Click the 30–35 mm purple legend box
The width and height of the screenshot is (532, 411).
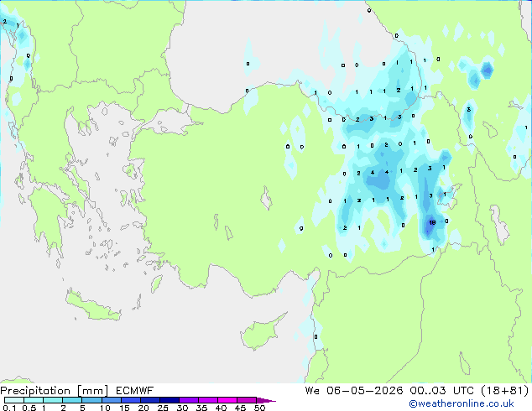click(x=188, y=400)
